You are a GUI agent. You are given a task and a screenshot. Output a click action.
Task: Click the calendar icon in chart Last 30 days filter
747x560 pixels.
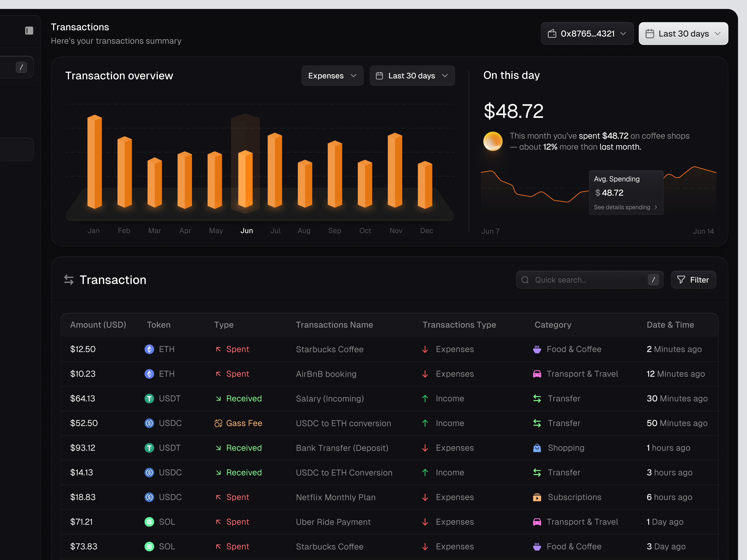coord(379,76)
